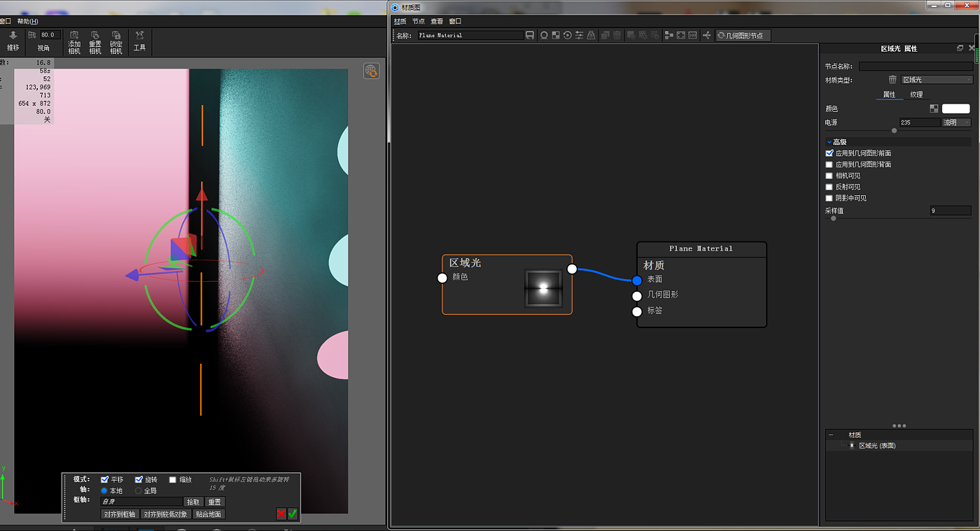Screen dimensions: 980x531
Task: Click the Geometry Nodes (几何图形节点) button
Action: 743,35
